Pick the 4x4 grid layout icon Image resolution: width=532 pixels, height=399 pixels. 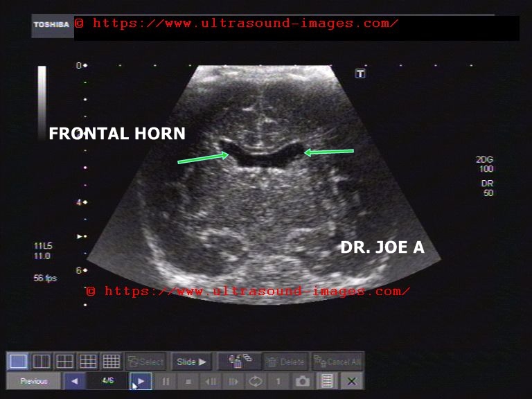coord(111,362)
